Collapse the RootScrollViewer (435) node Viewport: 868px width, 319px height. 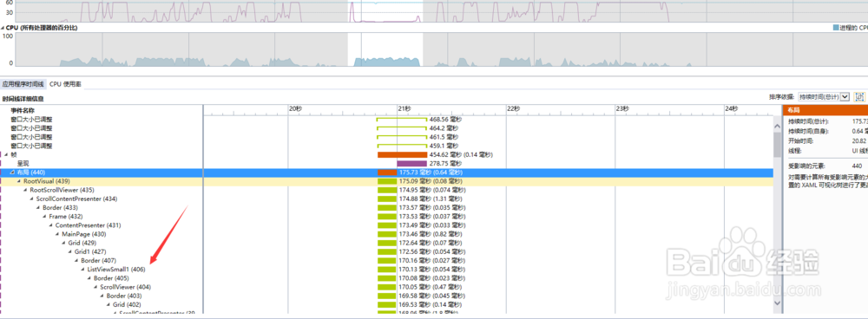tap(25, 190)
